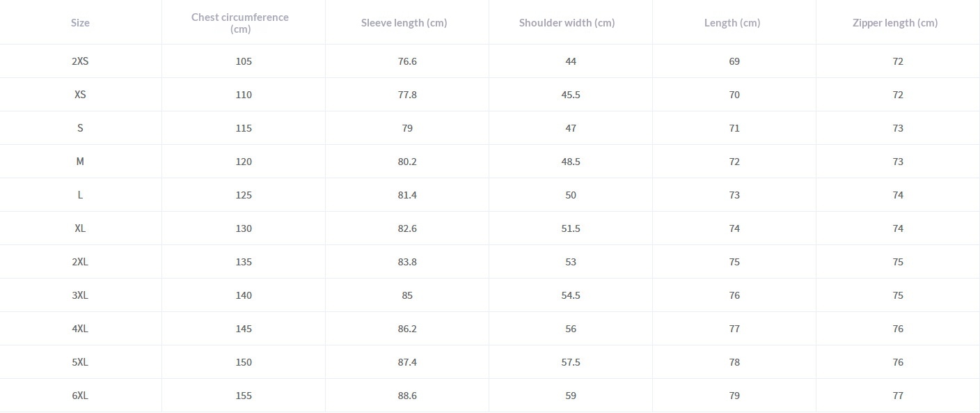Click chest circumference value 125

(244, 195)
